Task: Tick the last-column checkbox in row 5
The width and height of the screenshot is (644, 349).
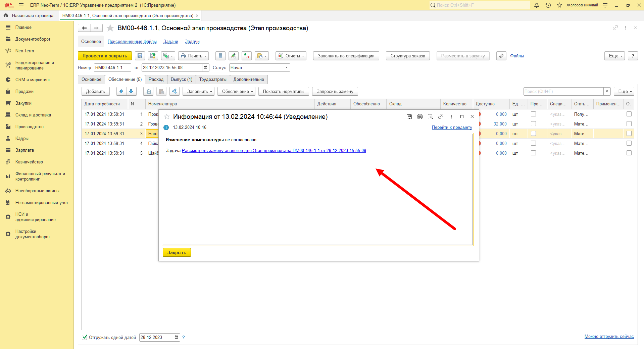Action: click(629, 153)
